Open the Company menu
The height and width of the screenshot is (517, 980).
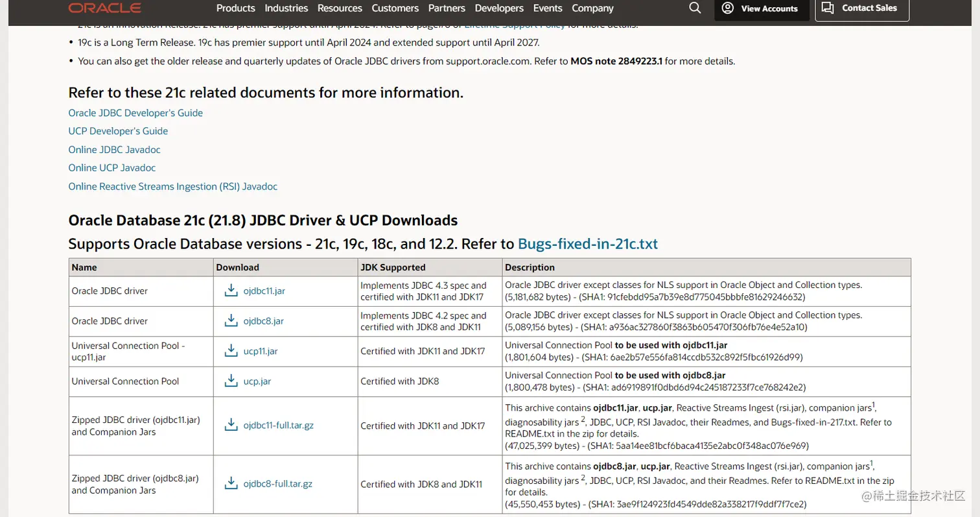(x=592, y=8)
